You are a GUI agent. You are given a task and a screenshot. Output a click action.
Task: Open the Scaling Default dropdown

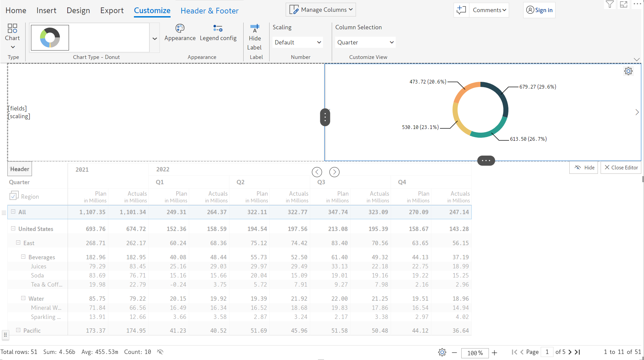point(297,42)
